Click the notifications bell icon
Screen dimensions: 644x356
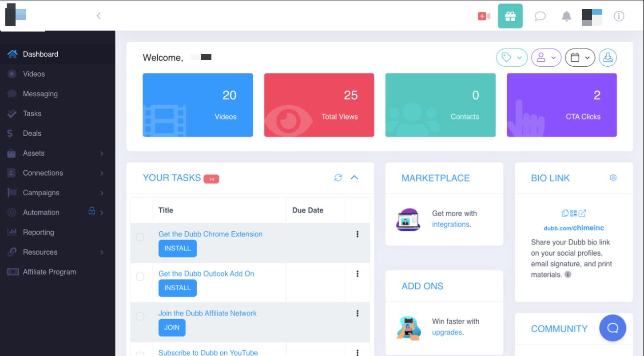coord(566,16)
